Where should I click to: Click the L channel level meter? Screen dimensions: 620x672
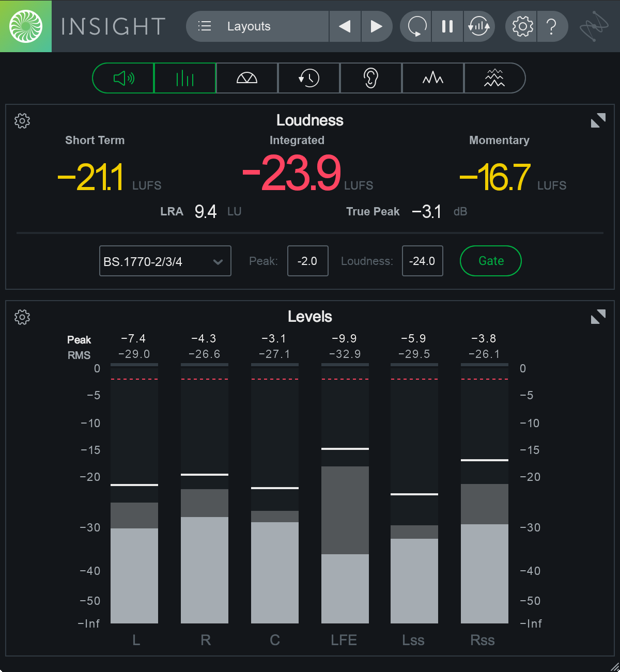click(134, 494)
